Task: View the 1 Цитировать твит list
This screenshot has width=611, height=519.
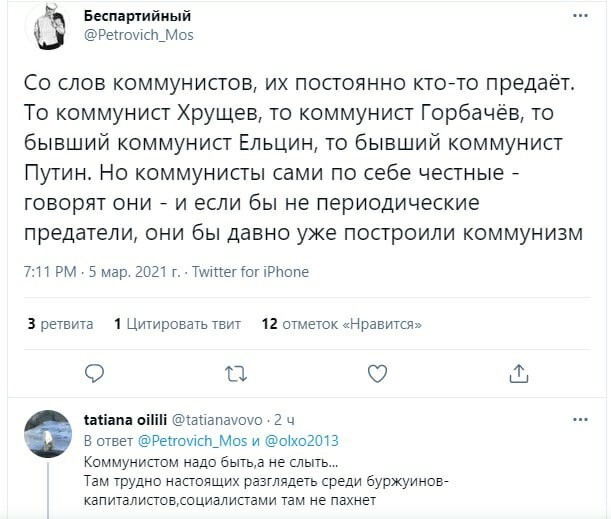Action: 177,324
